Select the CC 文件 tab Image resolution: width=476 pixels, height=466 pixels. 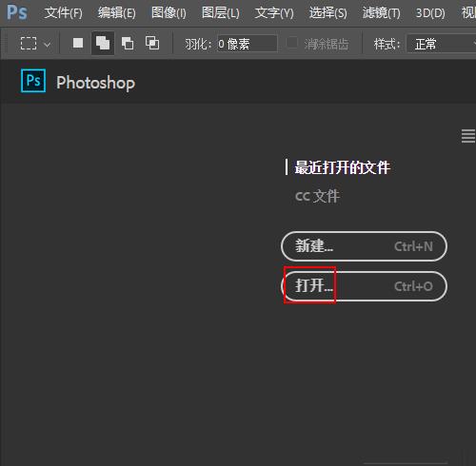click(317, 196)
